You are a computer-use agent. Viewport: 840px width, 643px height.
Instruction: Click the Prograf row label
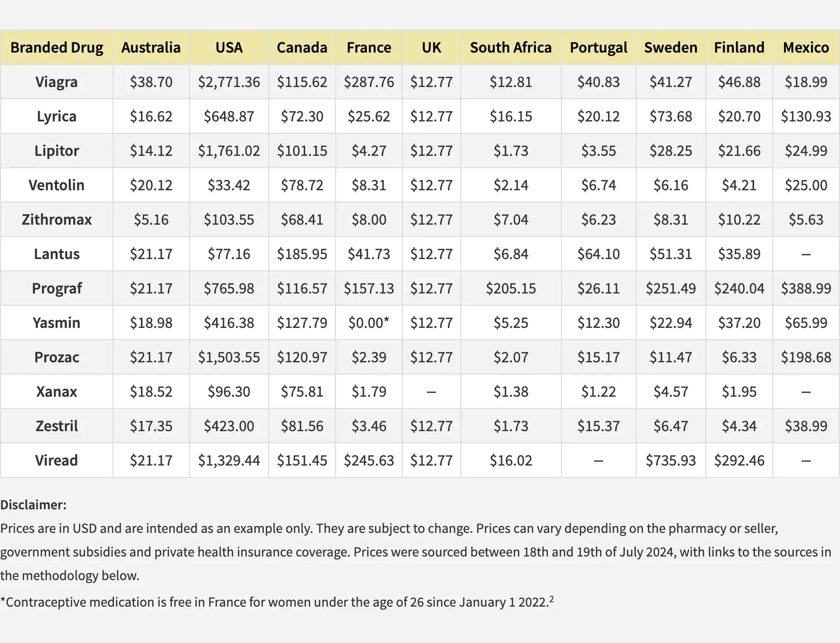pyautogui.click(x=57, y=288)
